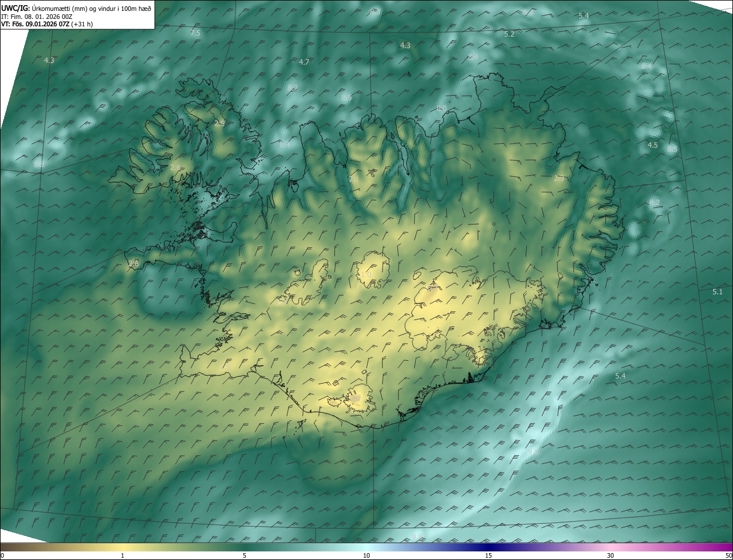Click the dark navy band of the color scale
The width and height of the screenshot is (733, 560).
point(488,547)
